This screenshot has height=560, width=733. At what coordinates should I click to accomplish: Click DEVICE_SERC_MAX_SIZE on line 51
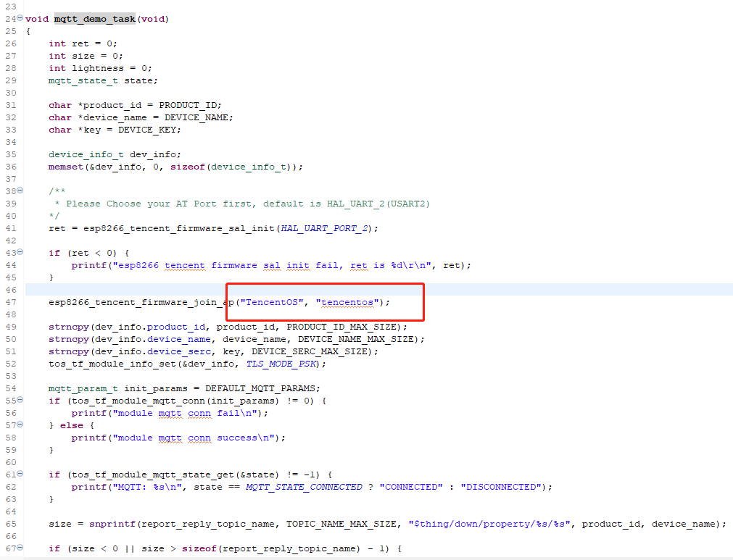[310, 351]
